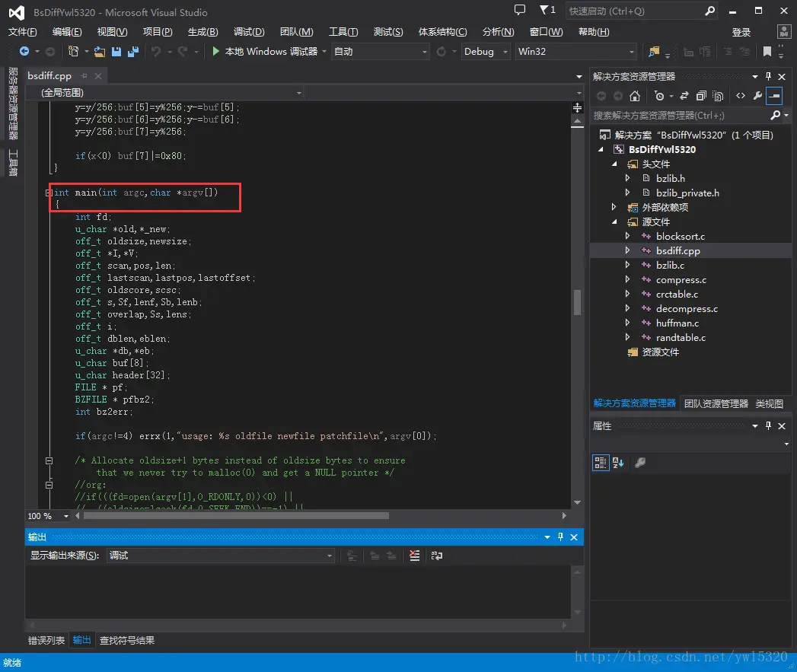This screenshot has height=672, width=797.
Task: Click 本地 Windows 调试器 button
Action: coord(271,51)
